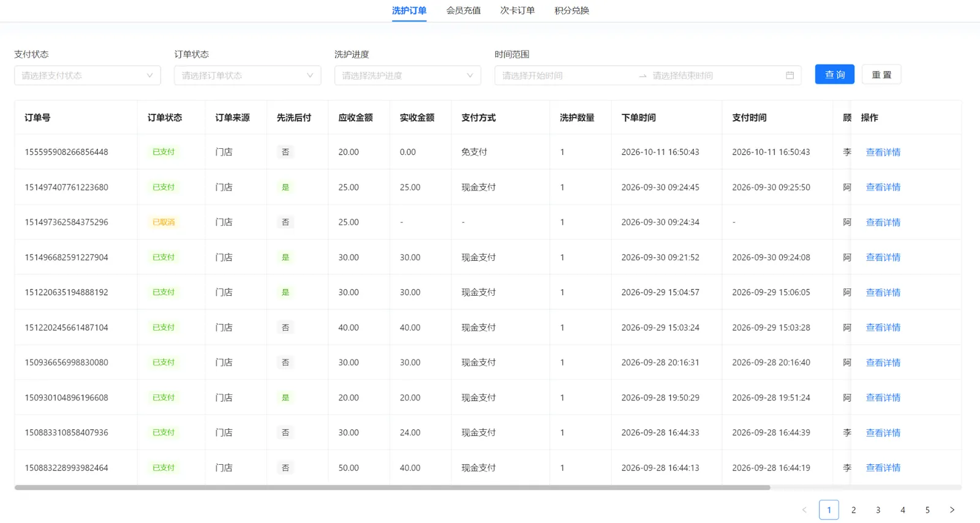980x523 pixels.
Task: Click the 重置 button
Action: pos(881,74)
